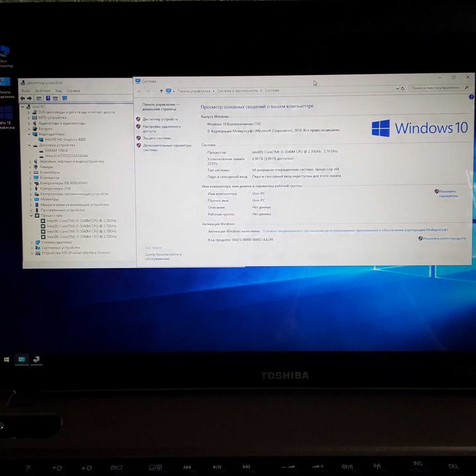
Task: Select the Мониторы category
Action: coord(50,199)
